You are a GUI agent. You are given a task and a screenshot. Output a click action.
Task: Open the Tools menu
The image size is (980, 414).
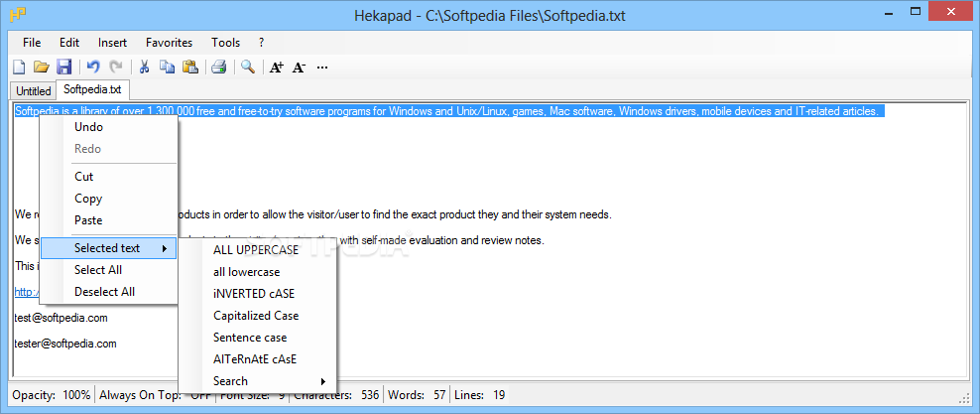(x=225, y=43)
